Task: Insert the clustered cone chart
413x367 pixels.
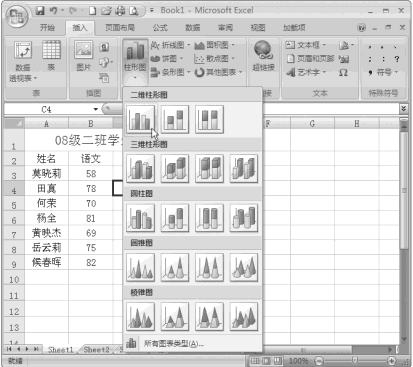Action: coord(140,267)
